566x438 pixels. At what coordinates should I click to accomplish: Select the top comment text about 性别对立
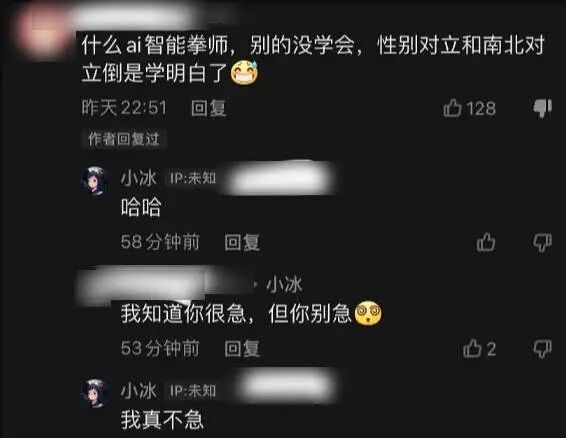[x=313, y=59]
